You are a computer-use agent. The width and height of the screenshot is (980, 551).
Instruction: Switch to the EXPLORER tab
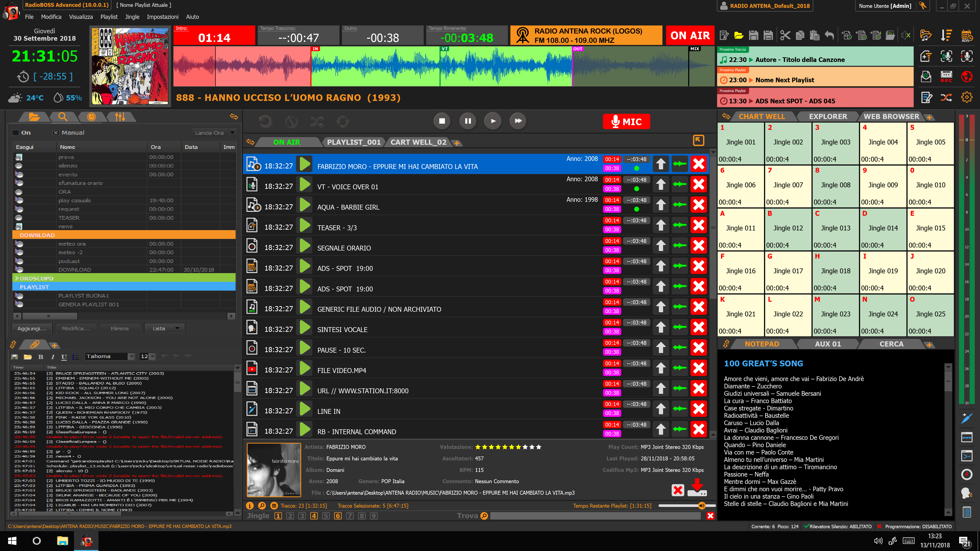pyautogui.click(x=828, y=116)
